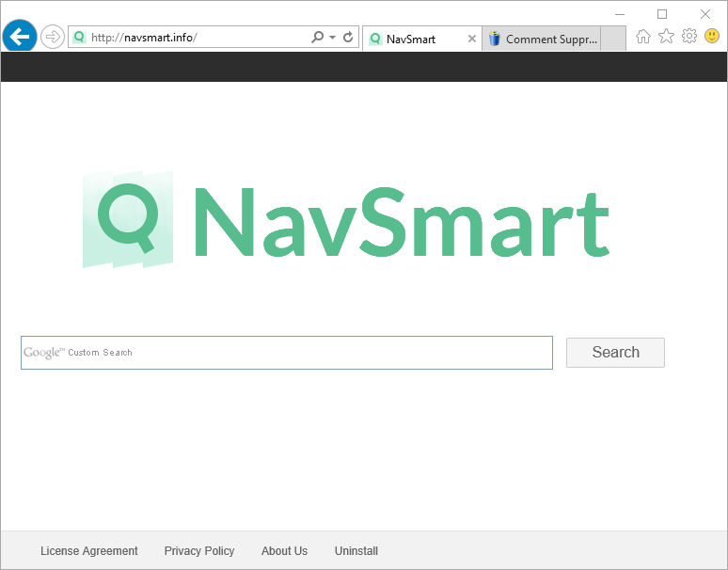Go back with the blue arrow button
This screenshot has height=570, width=728.
(x=20, y=37)
